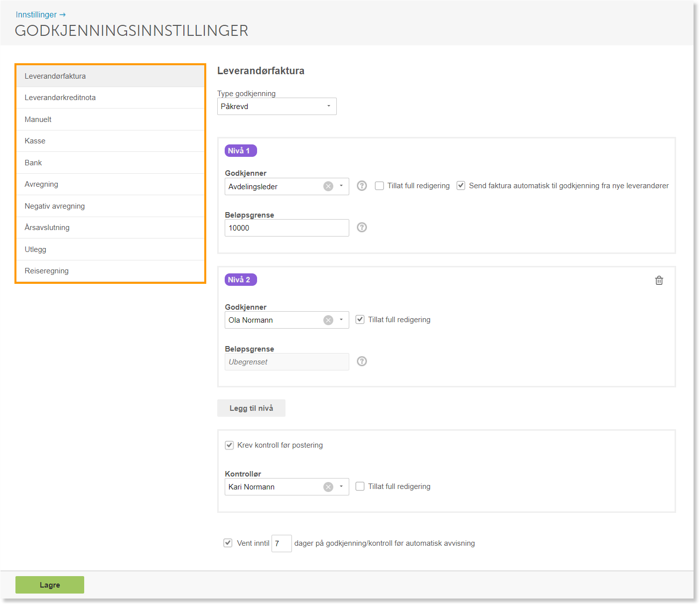This screenshot has width=700, height=605.
Task: Click the days field showing 7
Action: point(281,543)
